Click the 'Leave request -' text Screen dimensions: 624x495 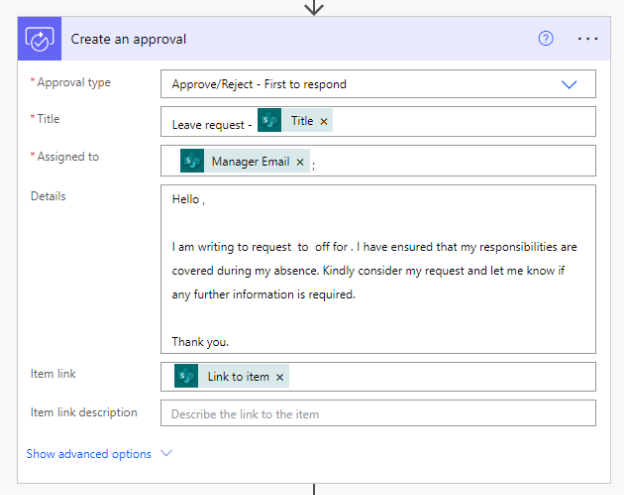point(212,125)
